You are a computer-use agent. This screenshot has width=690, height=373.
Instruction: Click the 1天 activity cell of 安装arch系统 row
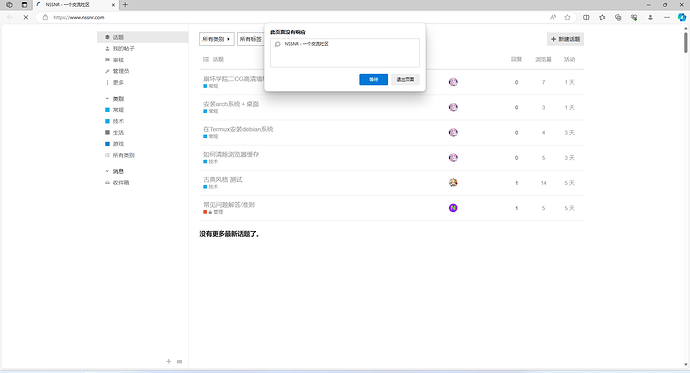(569, 107)
